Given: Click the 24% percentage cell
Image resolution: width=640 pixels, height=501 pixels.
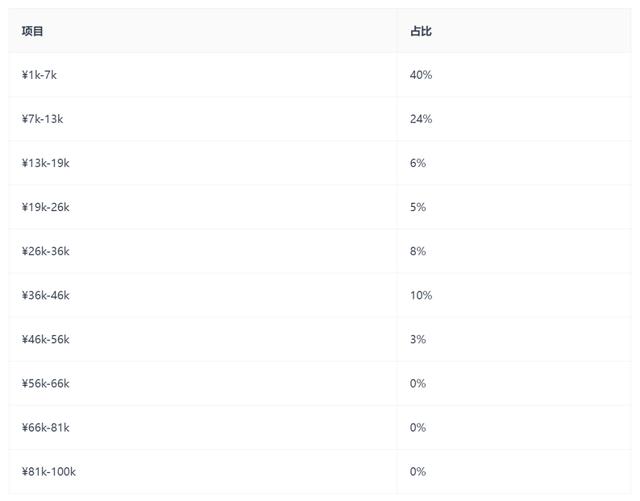Looking at the screenshot, I should tap(421, 119).
